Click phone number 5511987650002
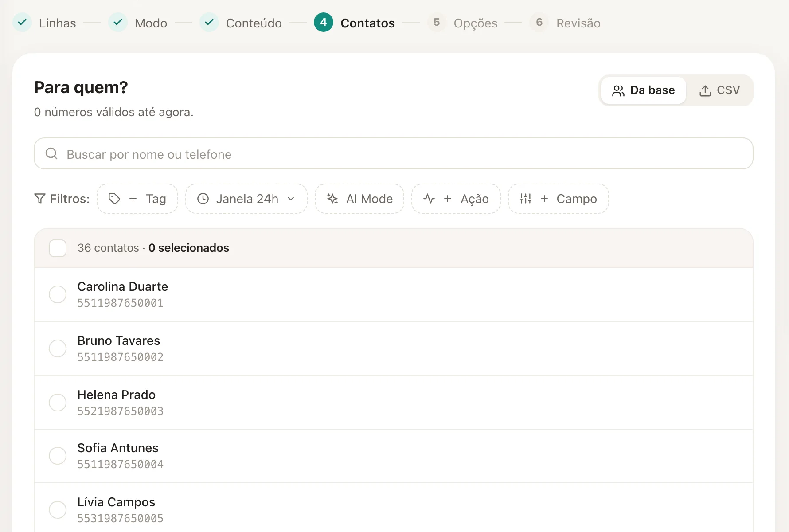This screenshot has width=789, height=532. coord(120,357)
